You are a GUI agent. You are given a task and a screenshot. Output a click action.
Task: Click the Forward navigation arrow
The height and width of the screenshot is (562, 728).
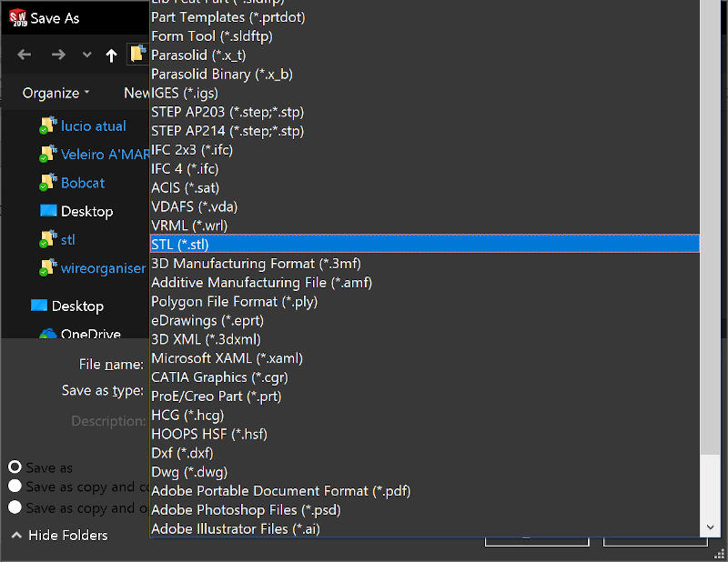(58, 55)
